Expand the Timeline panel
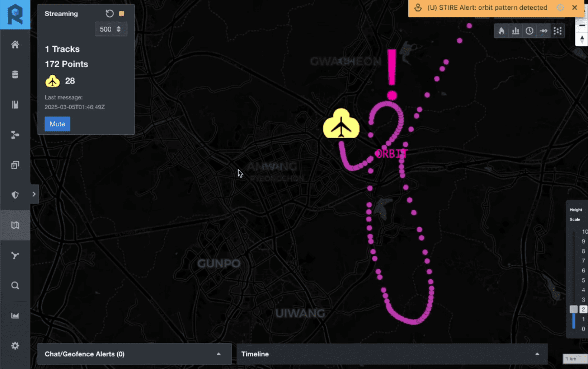588x369 pixels. pos(392,354)
